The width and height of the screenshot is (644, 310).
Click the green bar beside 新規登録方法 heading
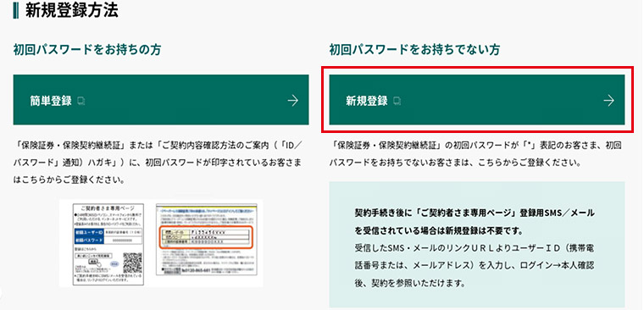tap(15, 11)
